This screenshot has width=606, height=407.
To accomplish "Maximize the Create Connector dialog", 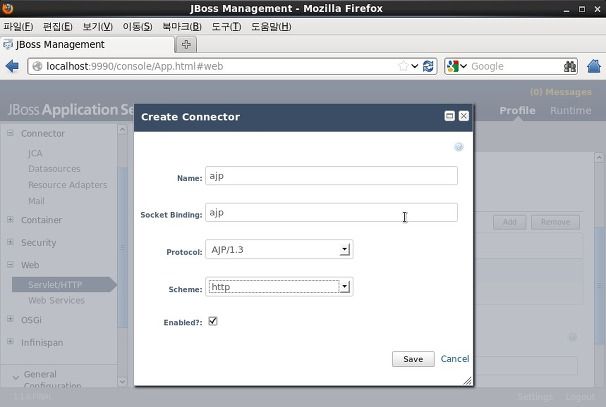I will (449, 116).
